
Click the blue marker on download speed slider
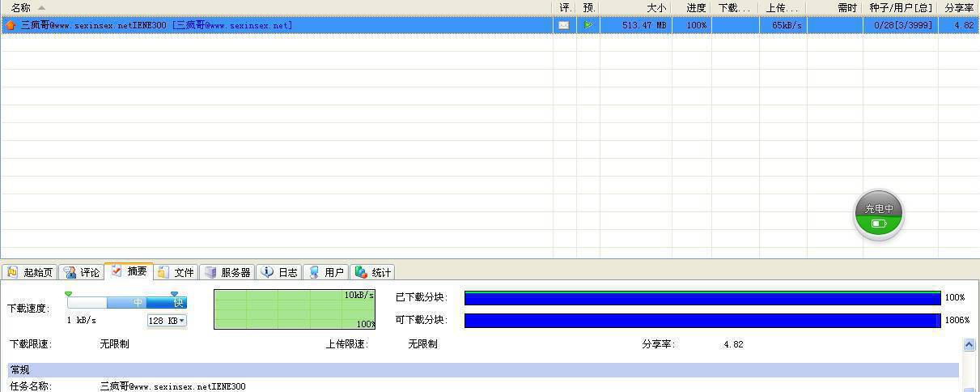point(174,294)
